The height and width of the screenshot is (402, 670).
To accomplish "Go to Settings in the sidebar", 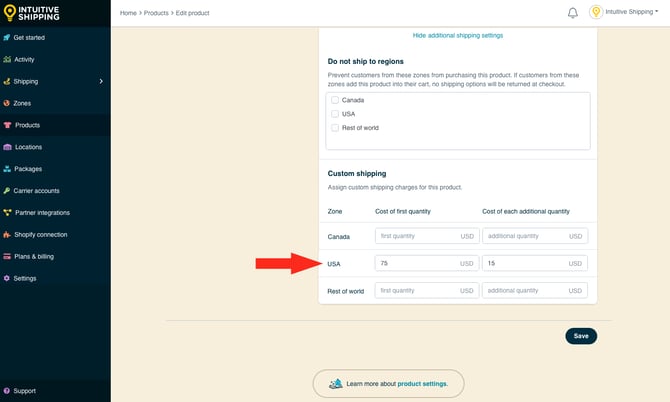I will 25,278.
